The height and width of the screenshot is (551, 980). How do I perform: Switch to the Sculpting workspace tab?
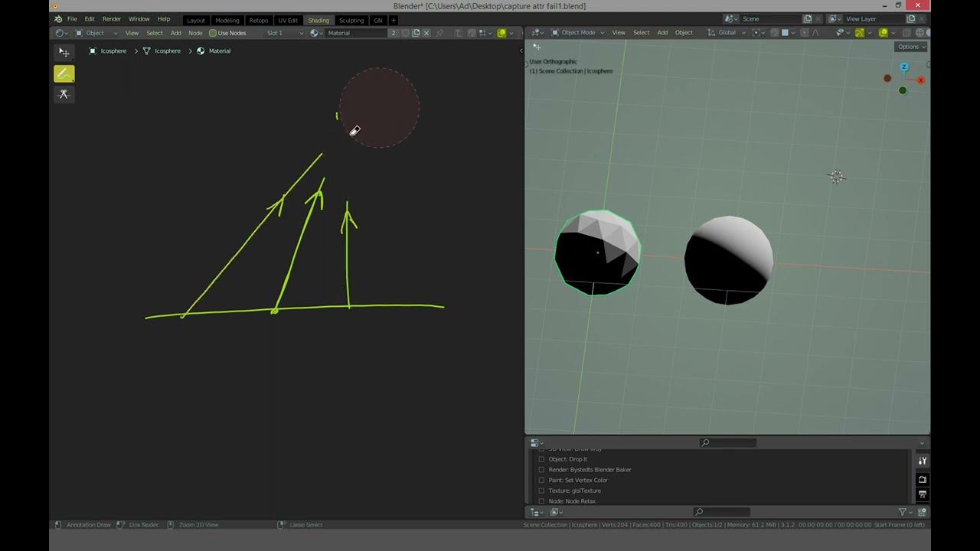pos(351,20)
